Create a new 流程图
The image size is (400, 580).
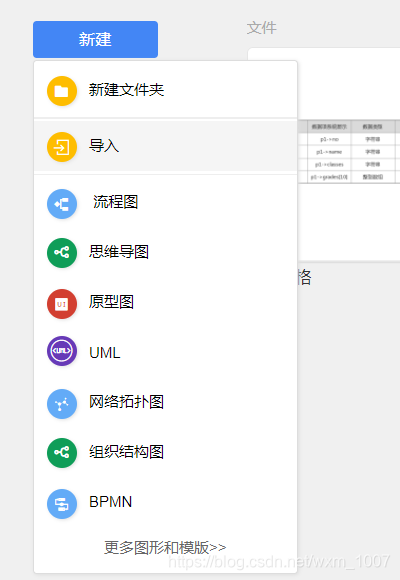[x=115, y=202]
